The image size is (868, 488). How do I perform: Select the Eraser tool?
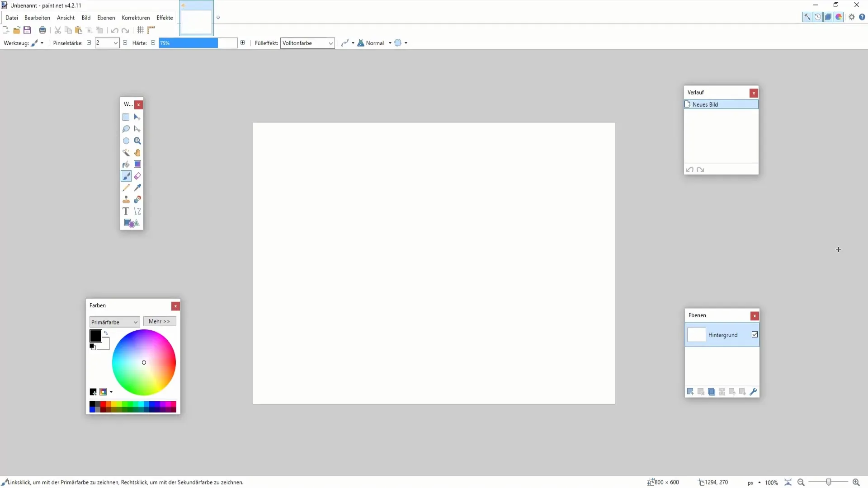click(x=137, y=176)
